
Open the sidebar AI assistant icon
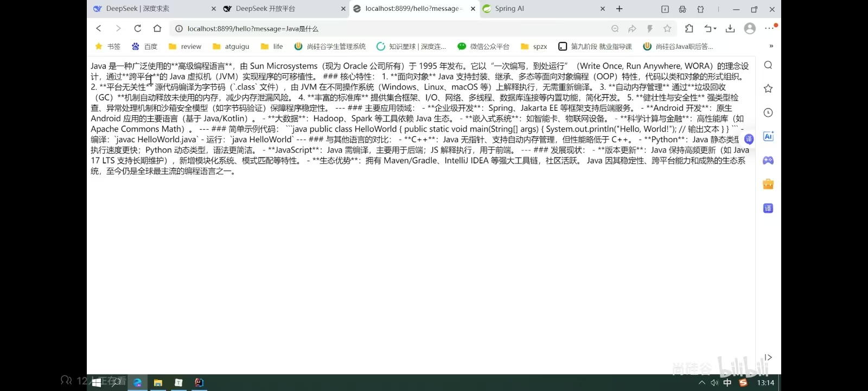click(768, 136)
